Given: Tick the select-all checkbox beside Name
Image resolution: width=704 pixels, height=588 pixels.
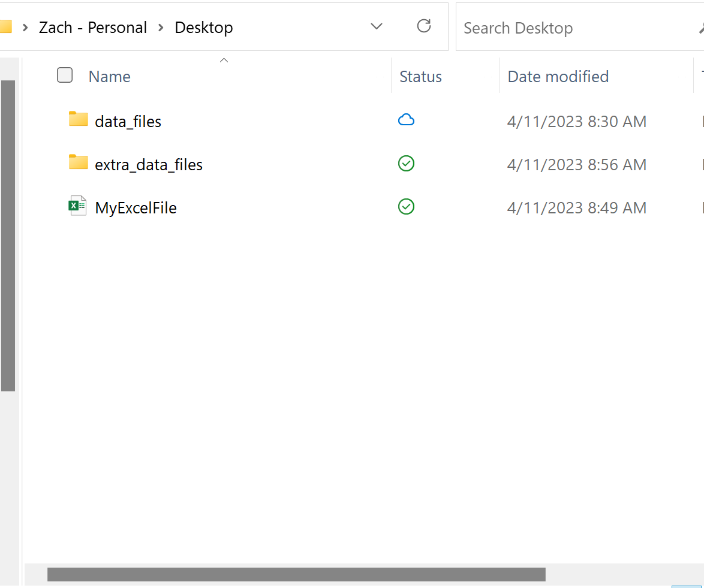Looking at the screenshot, I should (x=65, y=75).
